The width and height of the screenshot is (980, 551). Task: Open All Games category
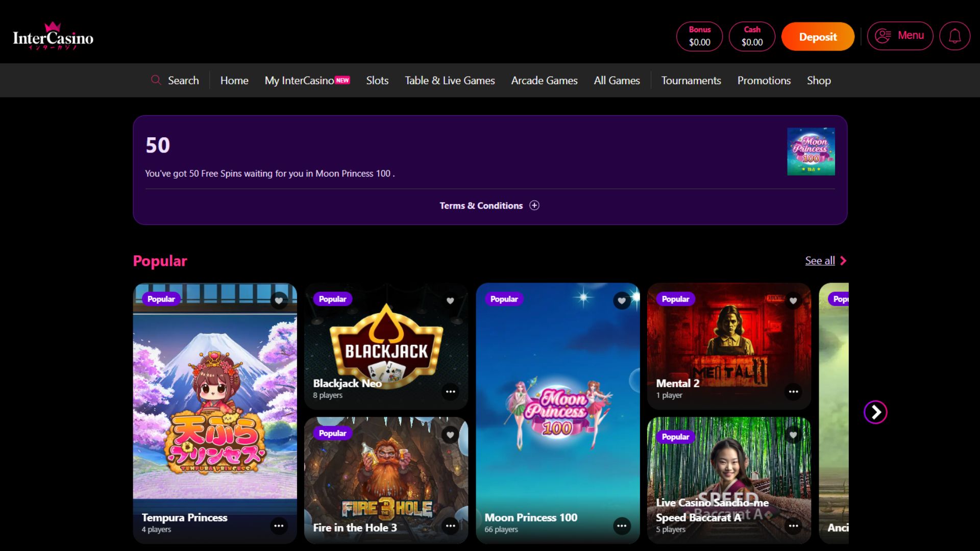pyautogui.click(x=617, y=80)
